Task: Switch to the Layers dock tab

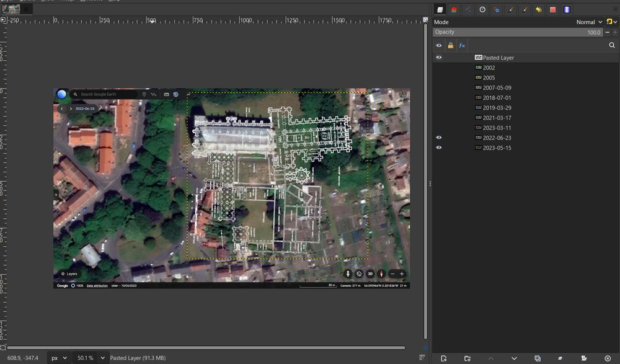Action: tap(440, 9)
